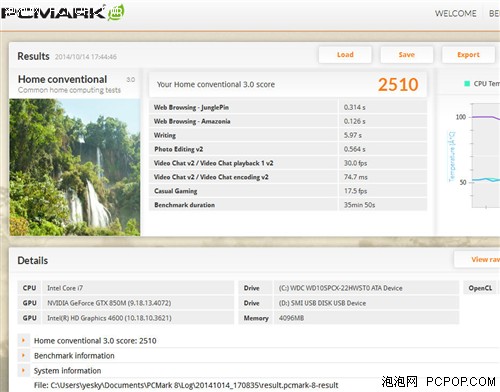Select the Benchmark duration row
Image resolution: width=500 pixels, height=392 pixels.
[x=288, y=205]
